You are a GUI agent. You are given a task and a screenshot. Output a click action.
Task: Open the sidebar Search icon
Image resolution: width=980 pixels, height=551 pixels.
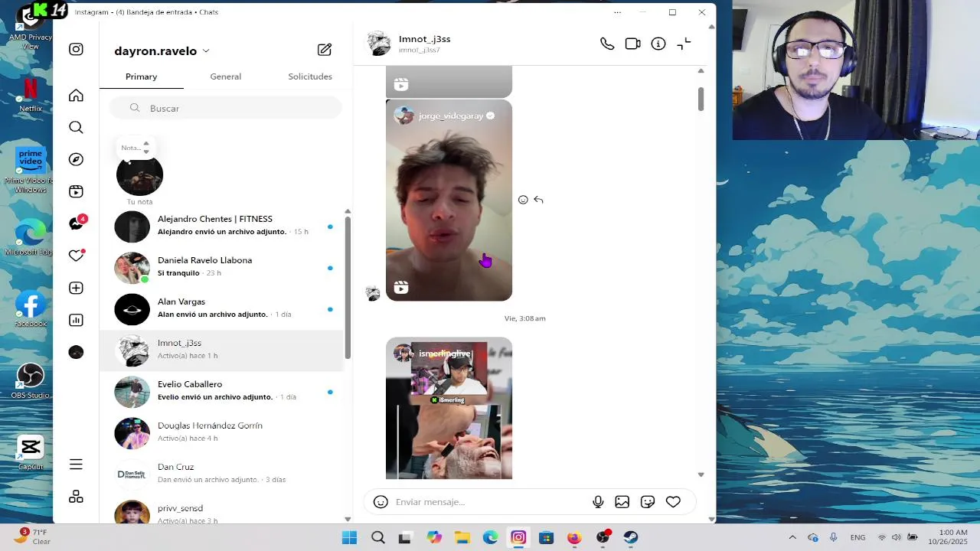coord(76,127)
